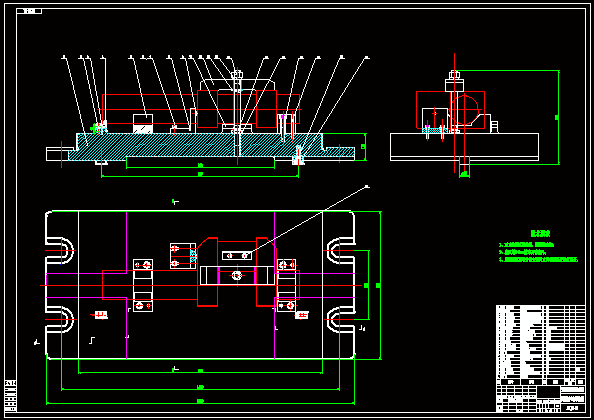Click the bottommost green overall length dimension

(x=200, y=403)
